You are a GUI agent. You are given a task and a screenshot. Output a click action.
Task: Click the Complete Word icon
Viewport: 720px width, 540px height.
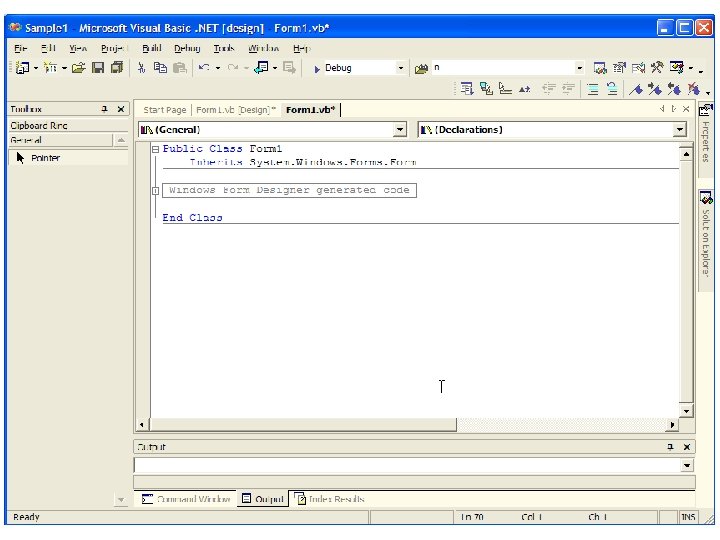click(525, 89)
